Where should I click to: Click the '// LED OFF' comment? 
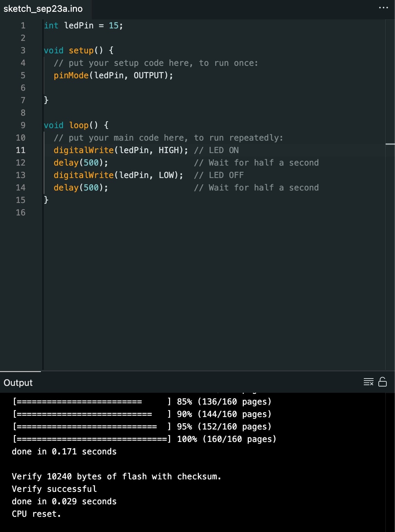point(219,175)
